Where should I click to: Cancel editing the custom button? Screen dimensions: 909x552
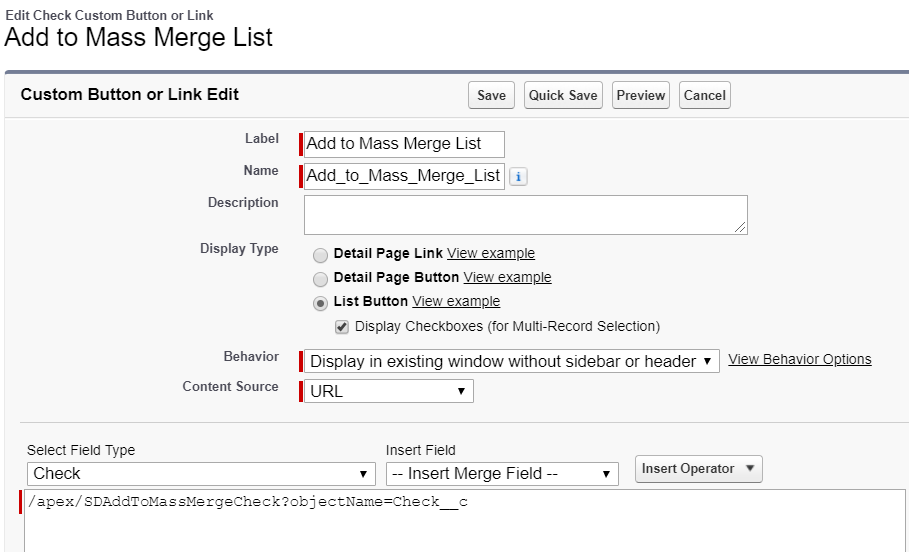click(704, 95)
